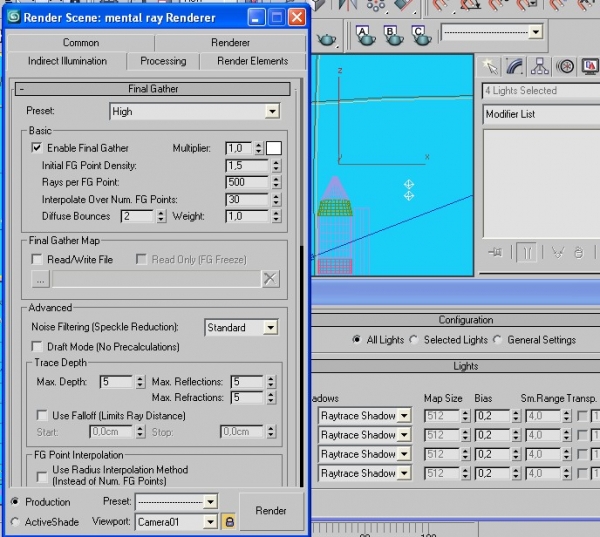
Task: Clear the Final Gather Map file with X
Action: click(x=270, y=279)
